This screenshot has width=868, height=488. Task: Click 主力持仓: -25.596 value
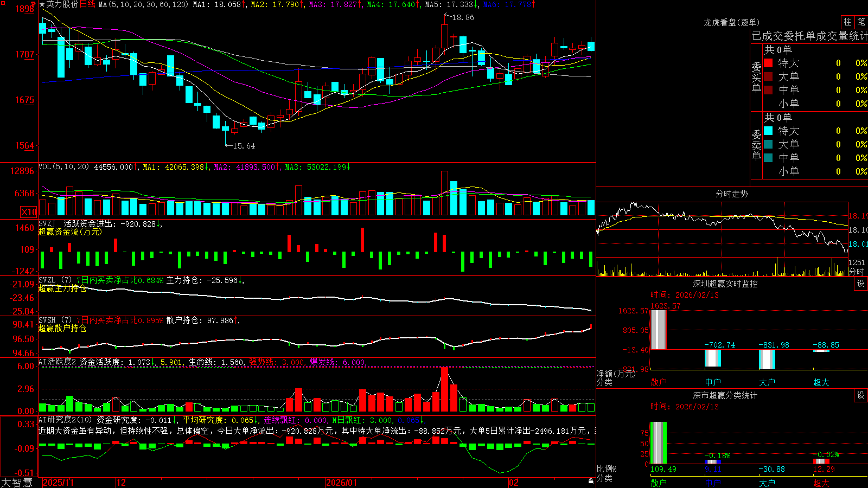pyautogui.click(x=204, y=280)
